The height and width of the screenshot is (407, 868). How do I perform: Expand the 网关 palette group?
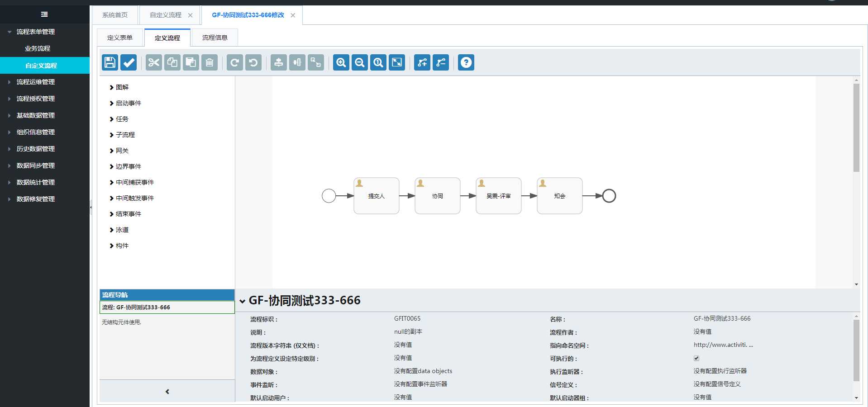(x=119, y=151)
